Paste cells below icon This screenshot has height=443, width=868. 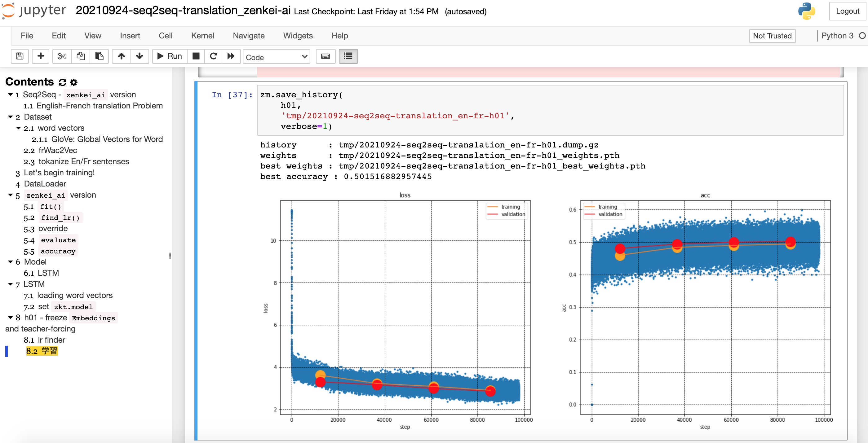[99, 56]
